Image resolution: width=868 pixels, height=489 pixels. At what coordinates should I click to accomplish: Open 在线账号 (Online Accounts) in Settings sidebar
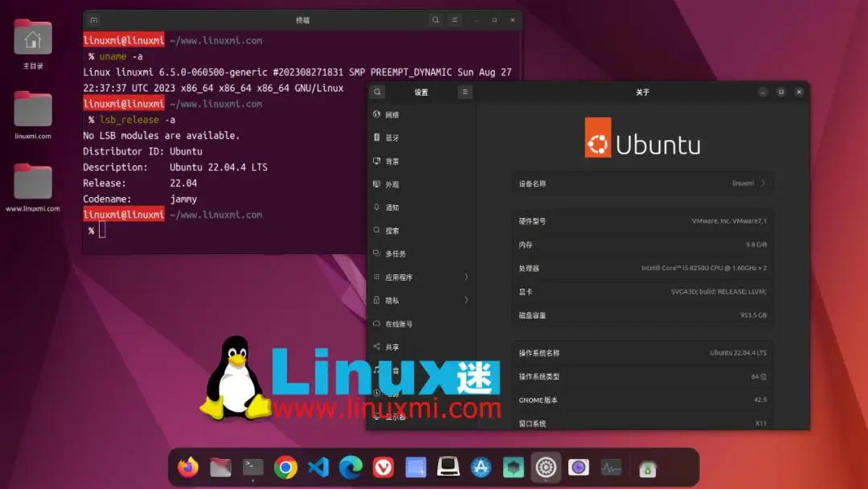tap(422, 323)
